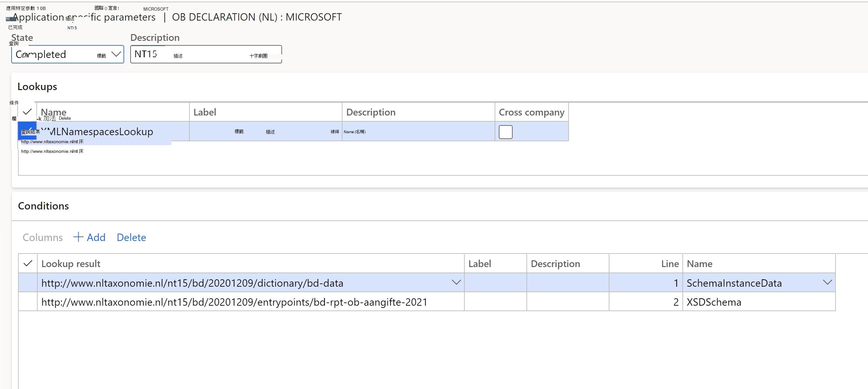Open the State dropdown chevron
The width and height of the screenshot is (868, 389).
tap(116, 54)
